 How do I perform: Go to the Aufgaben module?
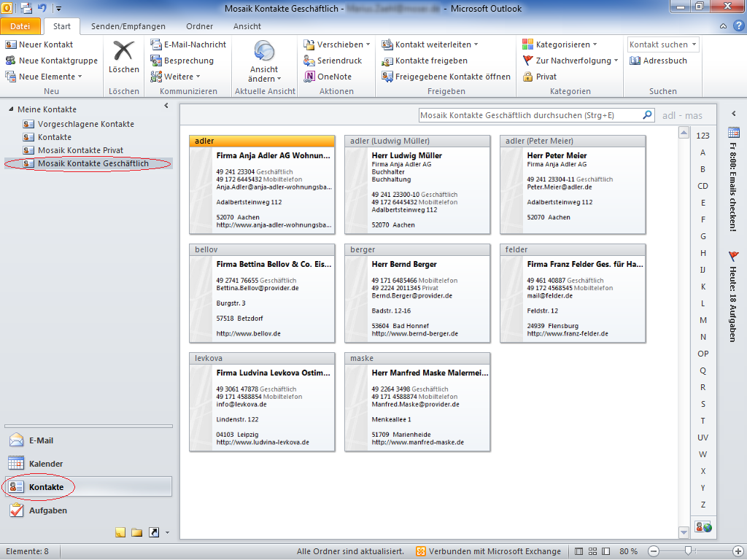pos(88,510)
